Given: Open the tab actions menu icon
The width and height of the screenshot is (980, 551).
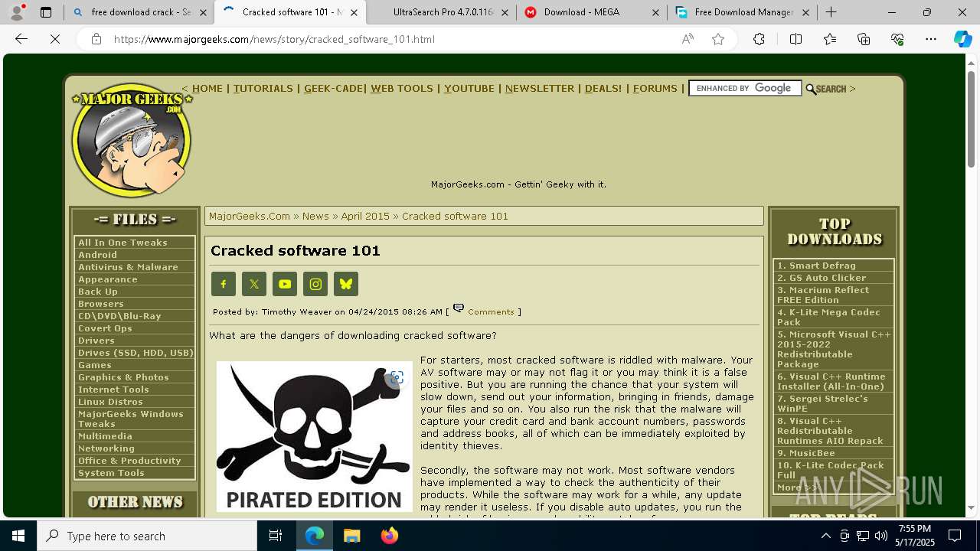Looking at the screenshot, I should (x=46, y=12).
